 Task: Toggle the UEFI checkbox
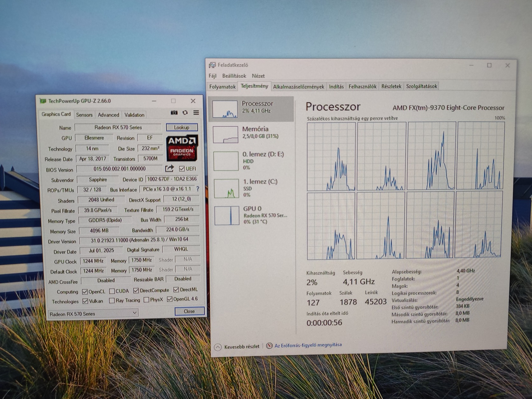click(x=182, y=169)
